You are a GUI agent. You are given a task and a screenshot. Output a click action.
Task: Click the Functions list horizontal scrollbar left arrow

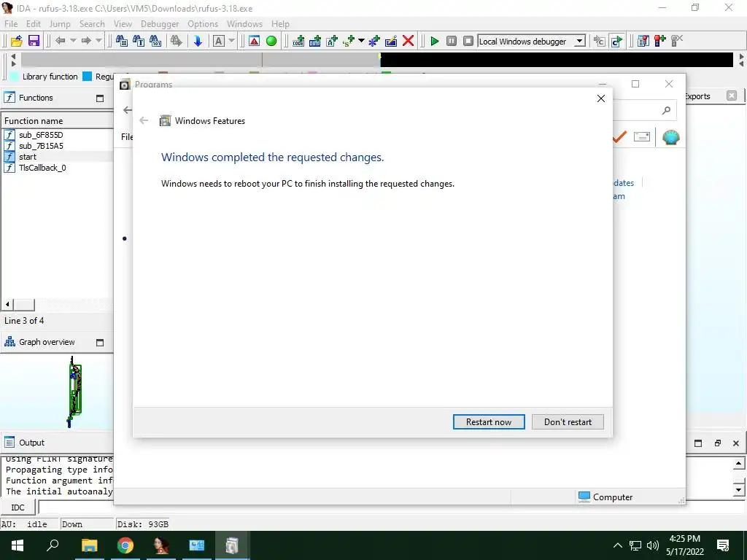click(x=7, y=304)
